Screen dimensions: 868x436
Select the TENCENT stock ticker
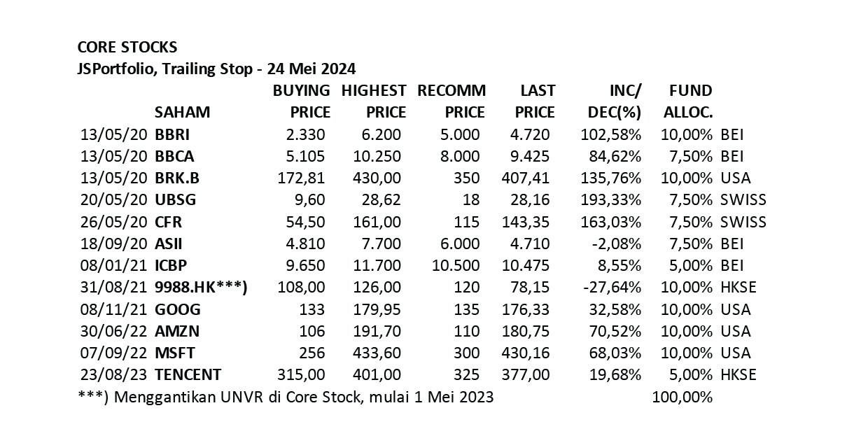pyautogui.click(x=188, y=374)
